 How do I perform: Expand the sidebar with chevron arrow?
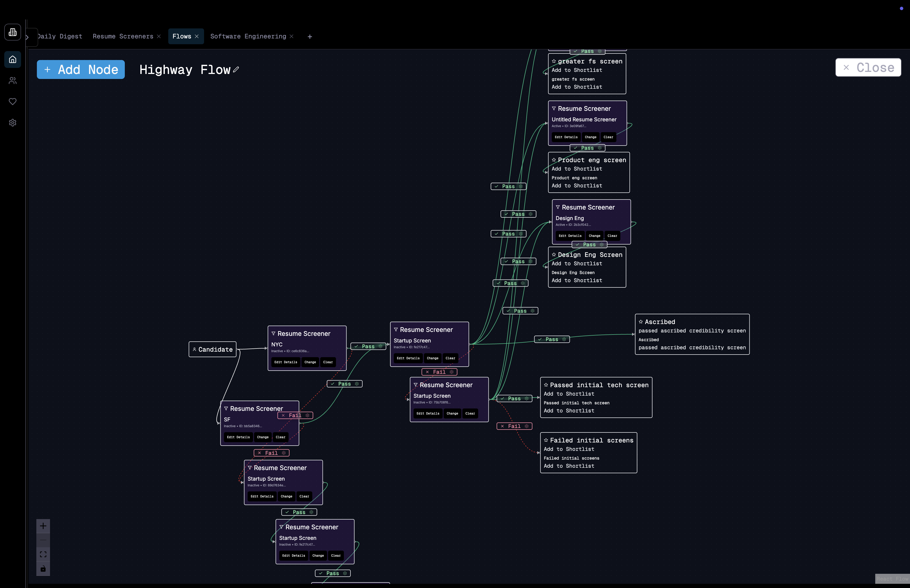[x=27, y=37]
